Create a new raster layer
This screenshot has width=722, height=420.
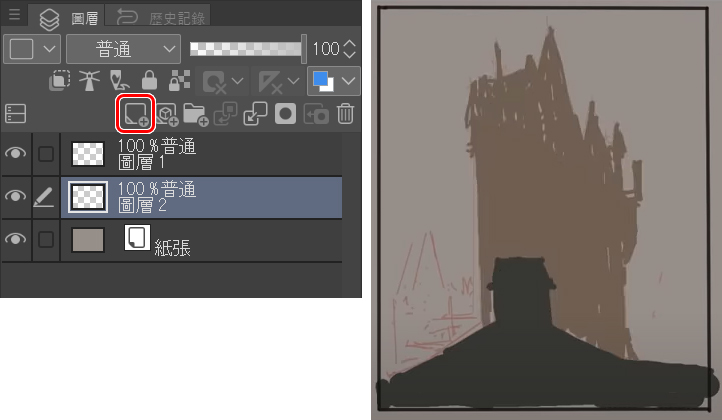click(x=136, y=114)
